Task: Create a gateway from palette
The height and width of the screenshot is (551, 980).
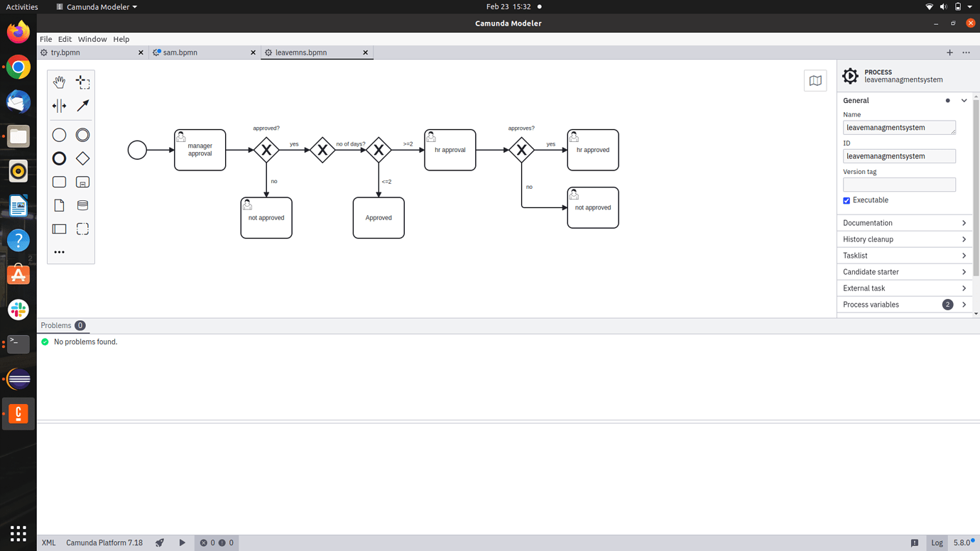Action: click(x=83, y=158)
